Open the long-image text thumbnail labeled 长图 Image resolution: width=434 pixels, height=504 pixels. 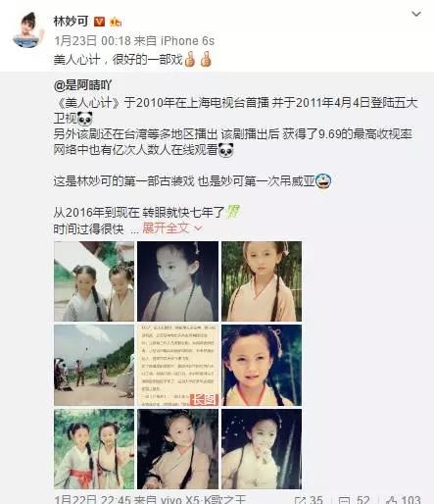point(177,365)
